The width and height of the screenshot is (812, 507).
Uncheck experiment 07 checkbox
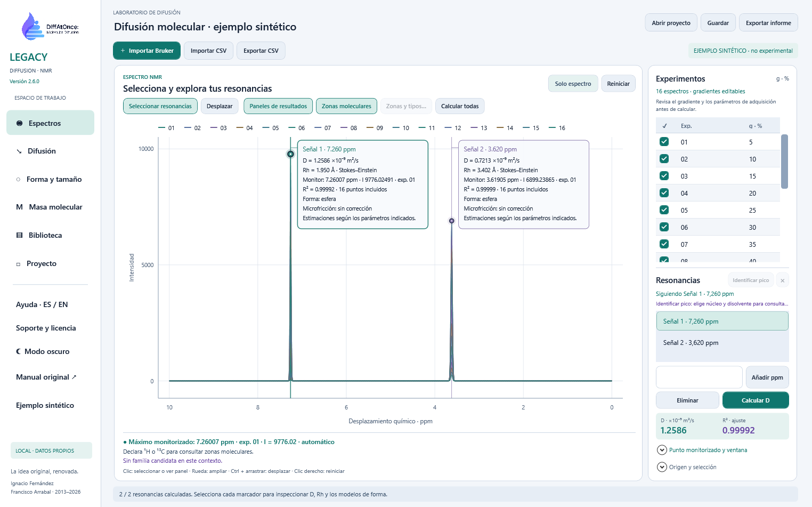click(664, 244)
